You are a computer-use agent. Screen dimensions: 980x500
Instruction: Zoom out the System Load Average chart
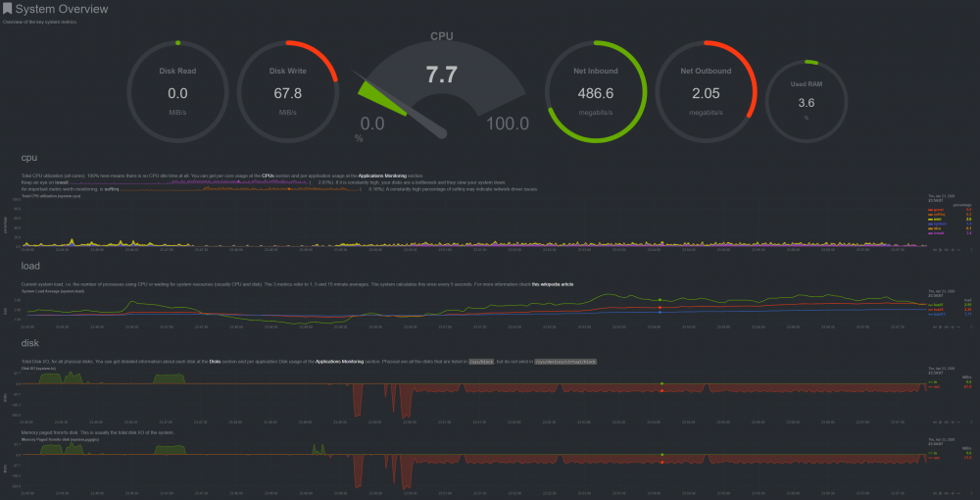click(958, 326)
